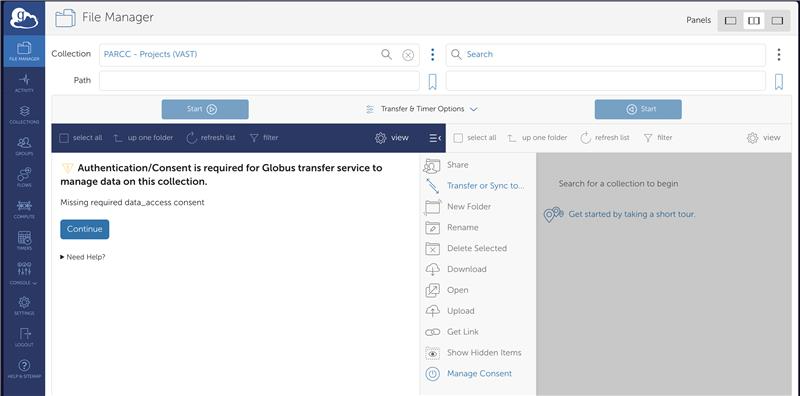Choose Open action
800x396 pixels.
click(x=446, y=290)
